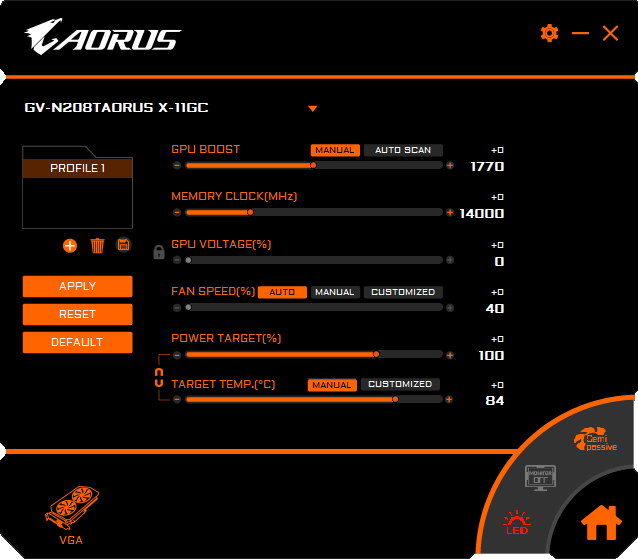The height and width of the screenshot is (559, 638).
Task: Minimize the AORUS window
Action: [580, 33]
